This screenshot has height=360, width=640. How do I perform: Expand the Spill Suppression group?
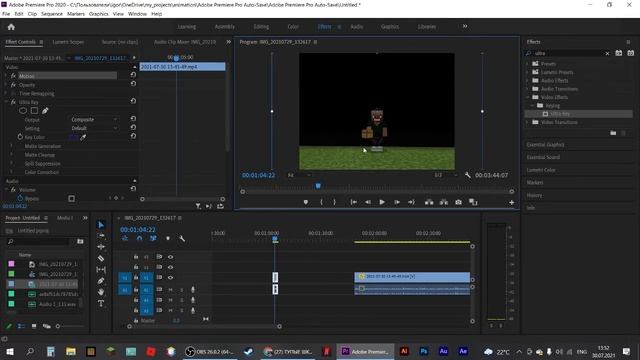11,164
